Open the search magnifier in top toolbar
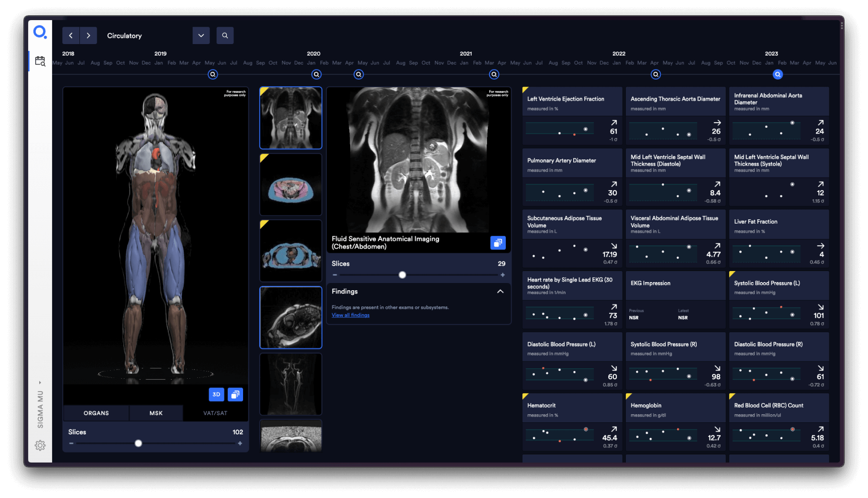 [x=225, y=35]
